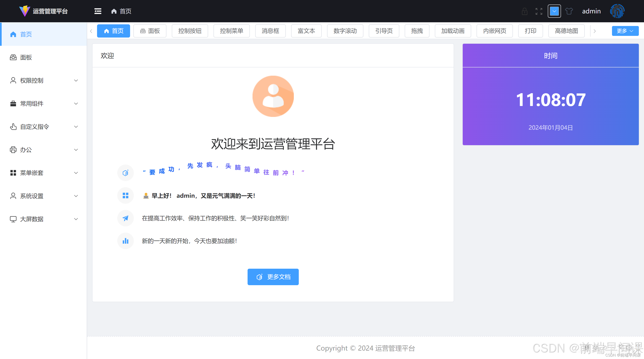644x359 pixels.
Task: Click the bar chart icon
Action: [x=126, y=241]
